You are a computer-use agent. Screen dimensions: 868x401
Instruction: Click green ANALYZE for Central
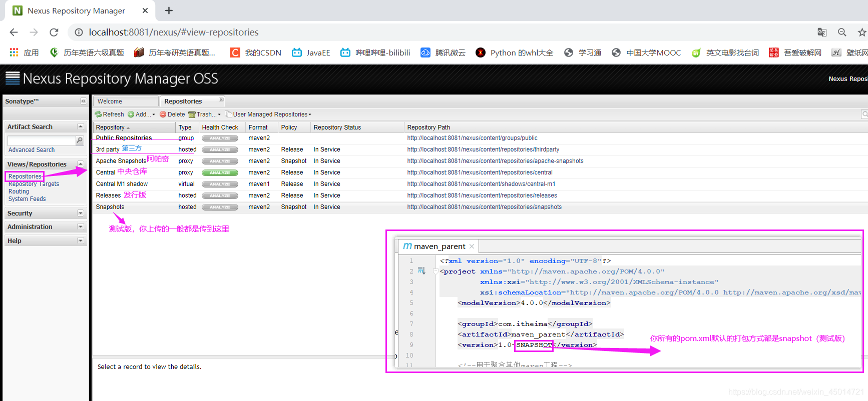coord(220,172)
